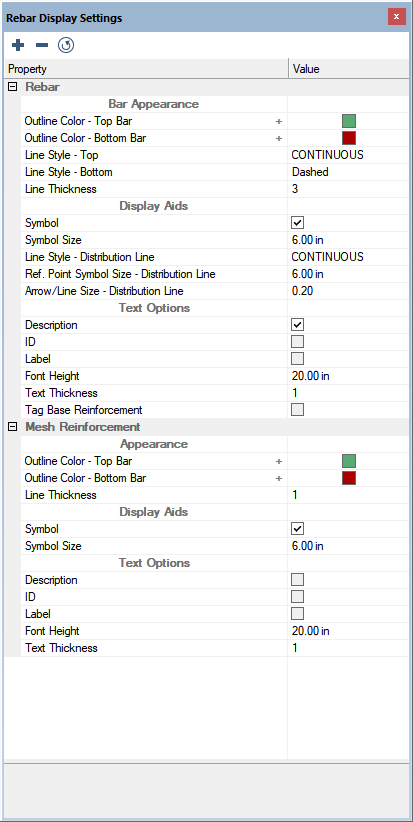Open Line Style - Bottom Dashed dropdown
The width and height of the screenshot is (413, 822).
[349, 172]
